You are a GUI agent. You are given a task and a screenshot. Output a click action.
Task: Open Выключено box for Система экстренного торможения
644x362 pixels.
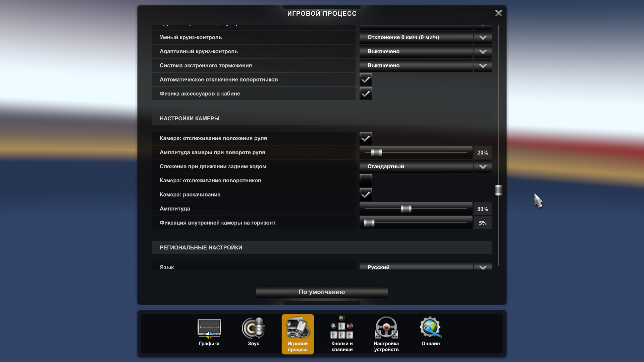416,66
